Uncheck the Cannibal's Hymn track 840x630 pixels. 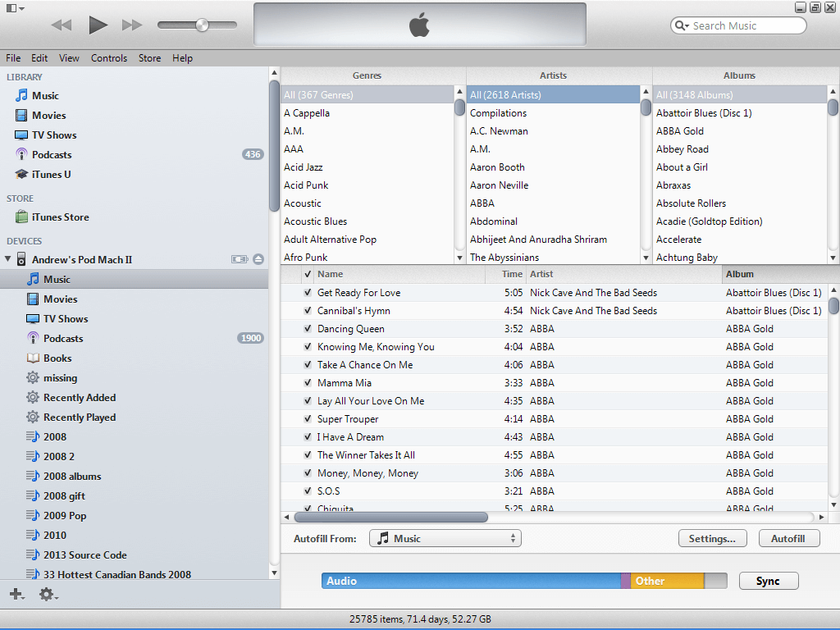[x=308, y=311]
